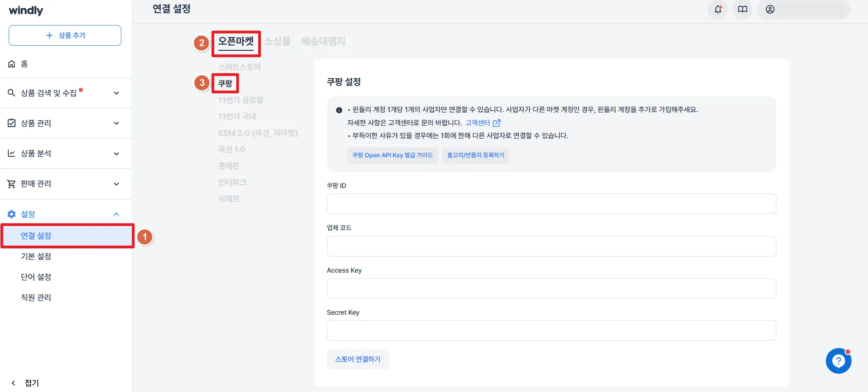The image size is (868, 392).
Task: Switch to the 소싱몰 tab
Action: click(x=277, y=41)
